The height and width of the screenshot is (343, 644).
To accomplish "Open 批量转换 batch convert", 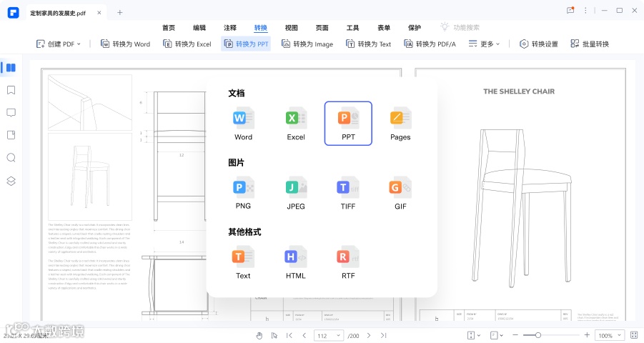I will click(x=590, y=44).
